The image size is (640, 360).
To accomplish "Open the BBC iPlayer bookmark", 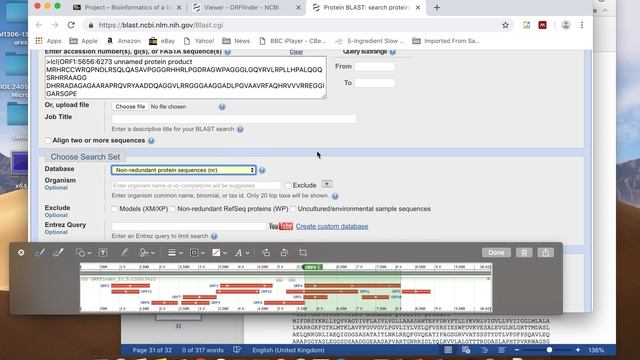I will click(x=293, y=41).
